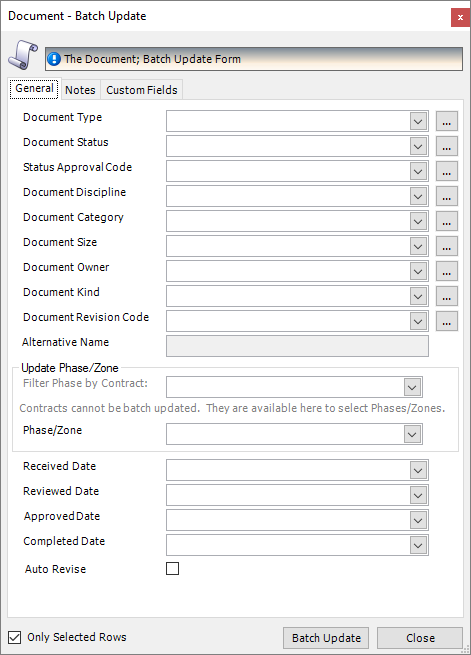This screenshot has height=655, width=471.
Task: Click the 'Update Phase/Zone' group label
Action: pos(70,368)
